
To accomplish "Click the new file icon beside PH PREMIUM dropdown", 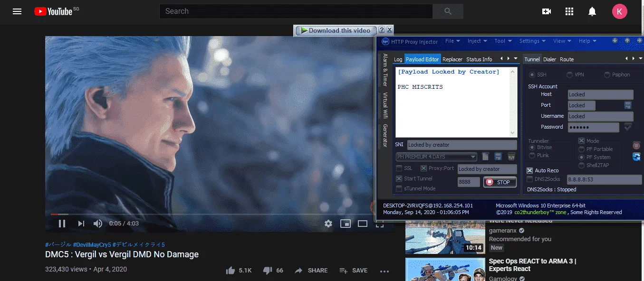I will (x=486, y=157).
